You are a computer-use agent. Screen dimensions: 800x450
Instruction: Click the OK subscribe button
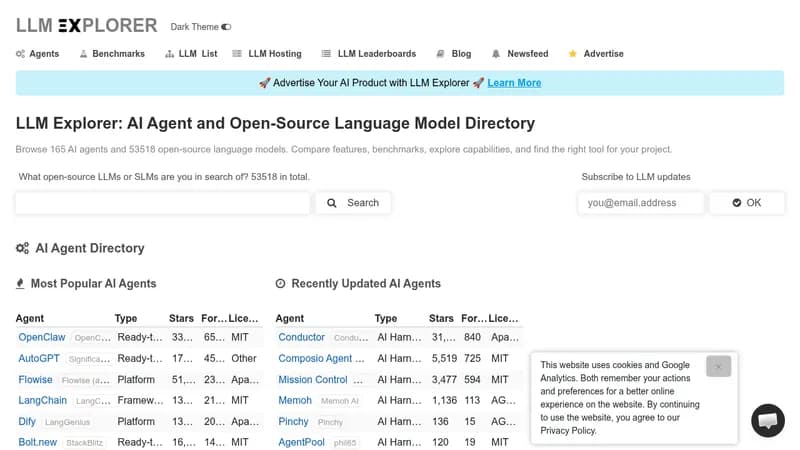[747, 203]
